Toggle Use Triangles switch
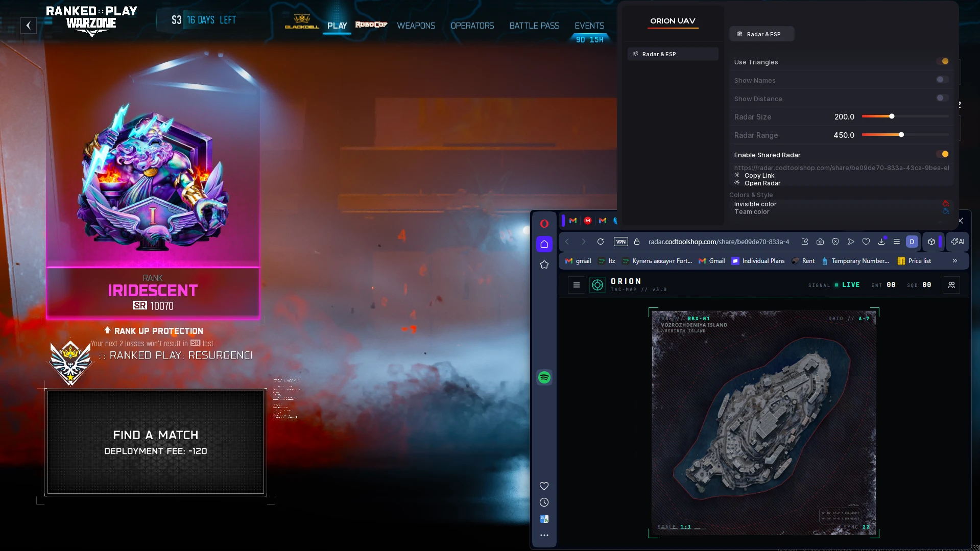 (x=943, y=61)
